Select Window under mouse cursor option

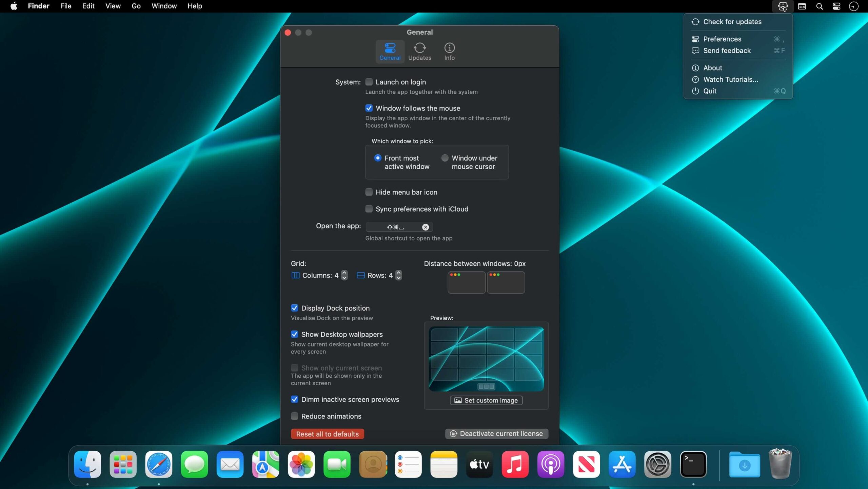pyautogui.click(x=445, y=158)
